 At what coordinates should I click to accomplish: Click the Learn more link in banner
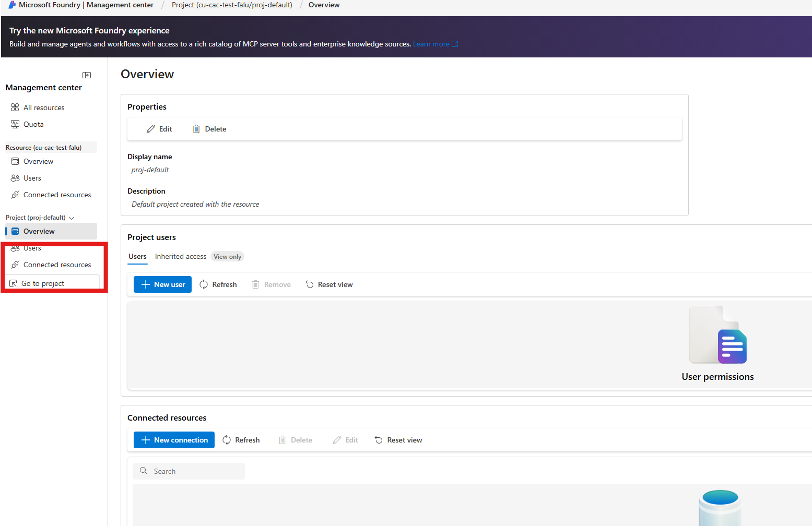431,44
